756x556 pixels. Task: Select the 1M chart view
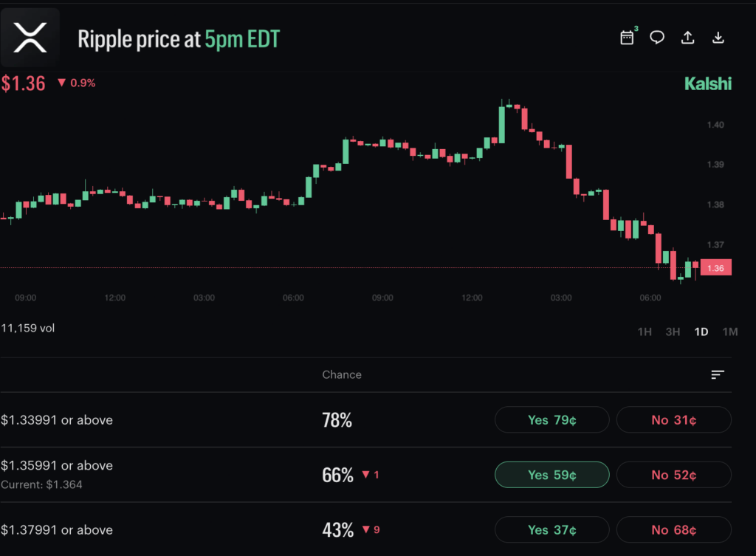coord(729,332)
